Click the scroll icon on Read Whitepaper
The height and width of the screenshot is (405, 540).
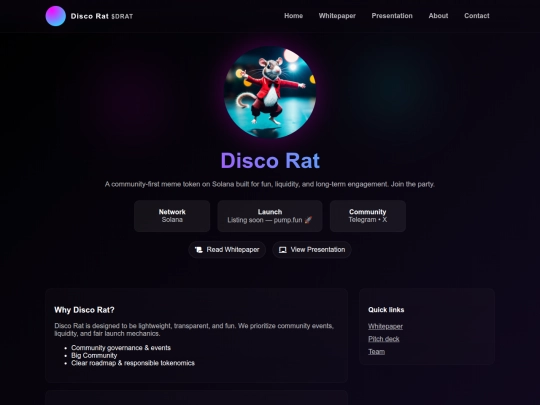[199, 250]
